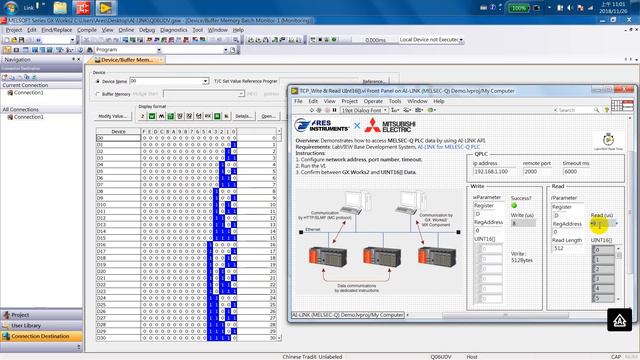Open the Connection Destination pane
The image size is (640, 360).
pyautogui.click(x=41, y=336)
